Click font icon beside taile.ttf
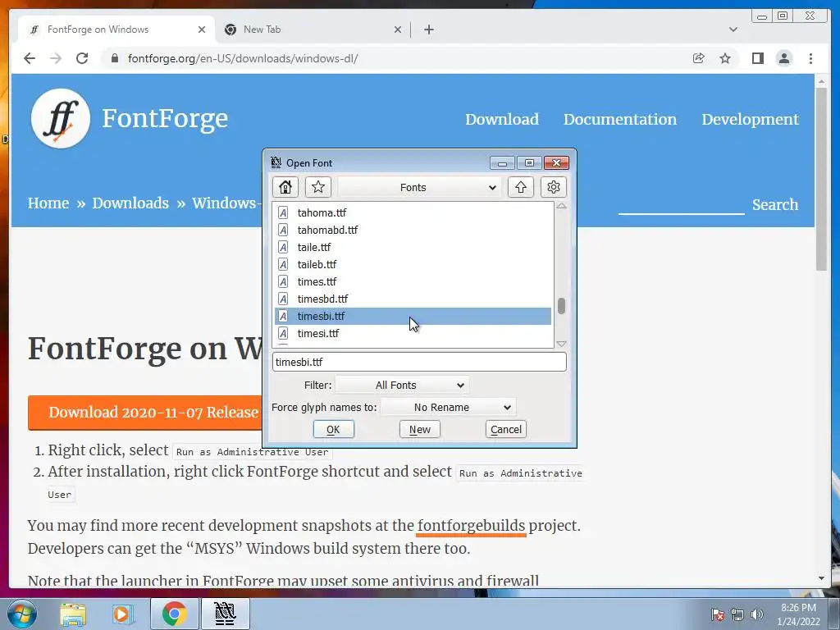840x630 pixels. tap(283, 247)
